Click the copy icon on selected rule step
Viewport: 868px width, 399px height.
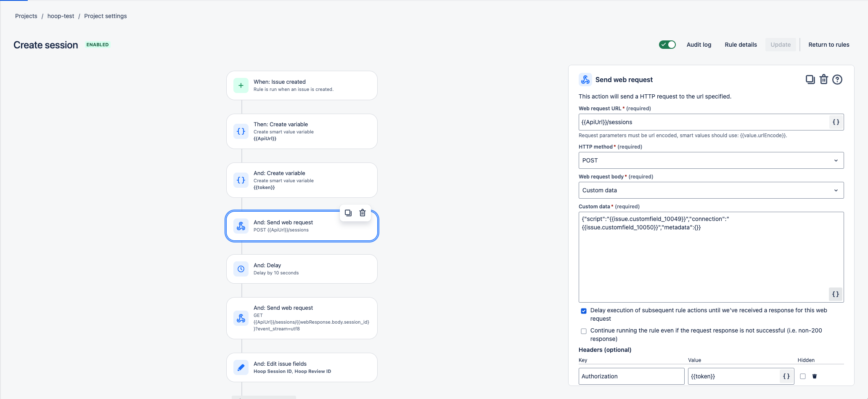point(348,213)
